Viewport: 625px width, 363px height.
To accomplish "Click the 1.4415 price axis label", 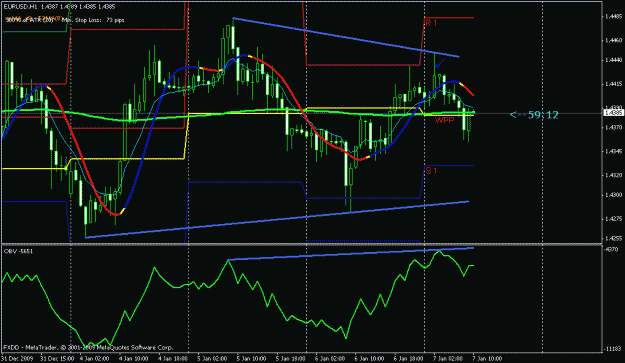I will [x=613, y=84].
